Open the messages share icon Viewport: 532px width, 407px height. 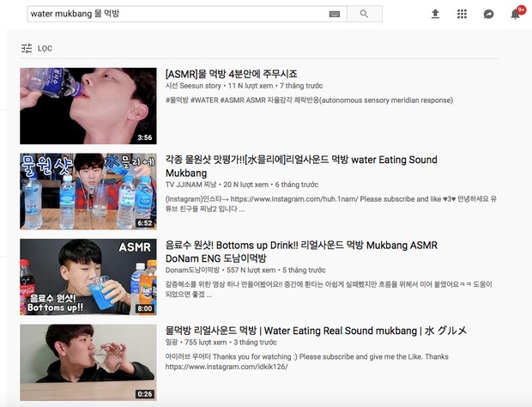pyautogui.click(x=488, y=14)
